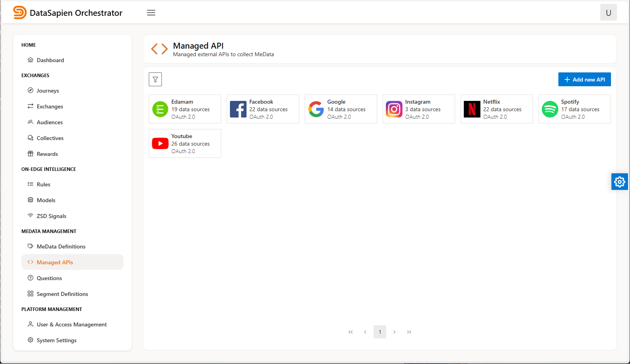Viewport: 630px width, 364px height.
Task: Click the Instagram logo icon
Action: pos(394,109)
